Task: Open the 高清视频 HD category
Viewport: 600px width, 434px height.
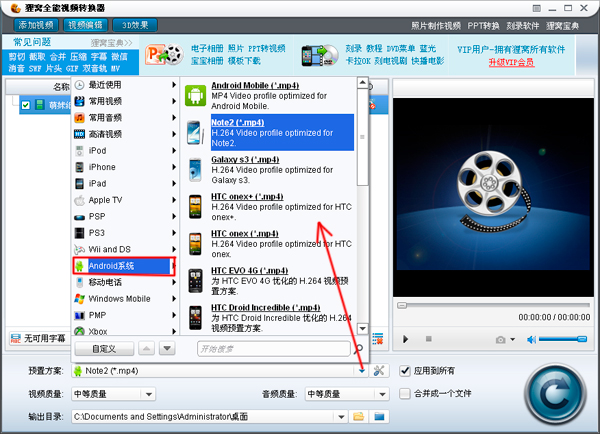Action: 125,134
